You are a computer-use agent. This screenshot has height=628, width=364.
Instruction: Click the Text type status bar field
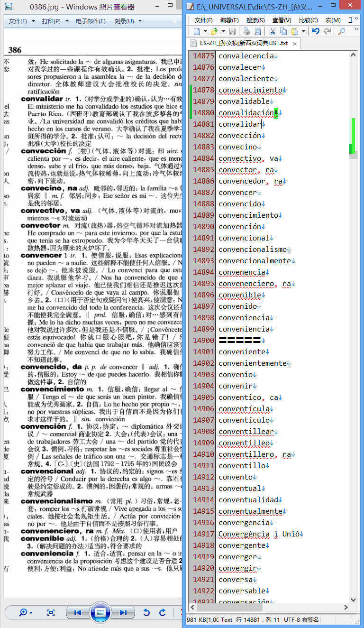point(227,619)
